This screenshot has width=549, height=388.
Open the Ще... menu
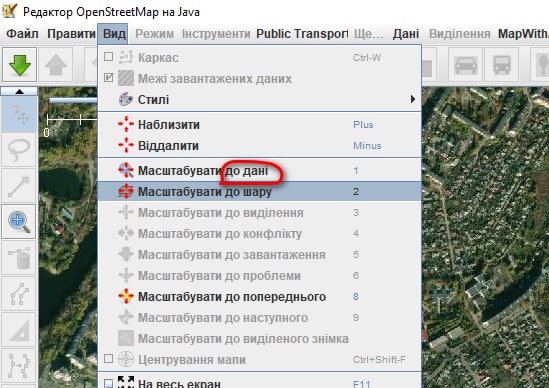point(369,34)
